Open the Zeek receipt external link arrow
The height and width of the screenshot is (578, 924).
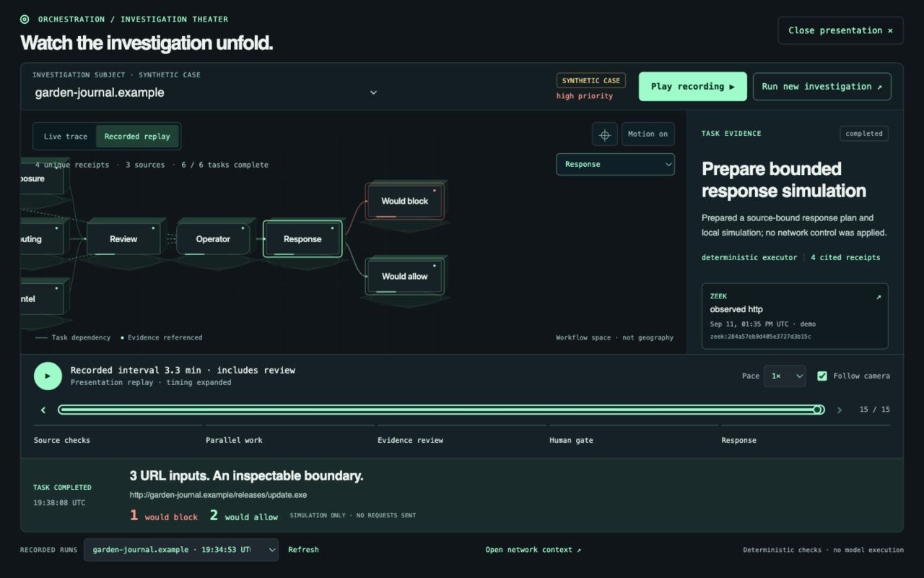coord(879,297)
